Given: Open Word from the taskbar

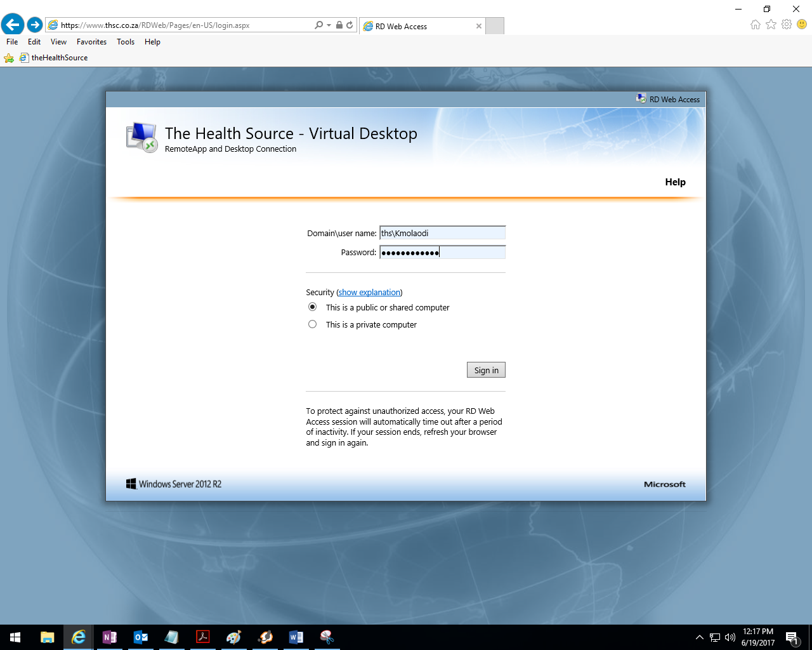Looking at the screenshot, I should [x=296, y=637].
